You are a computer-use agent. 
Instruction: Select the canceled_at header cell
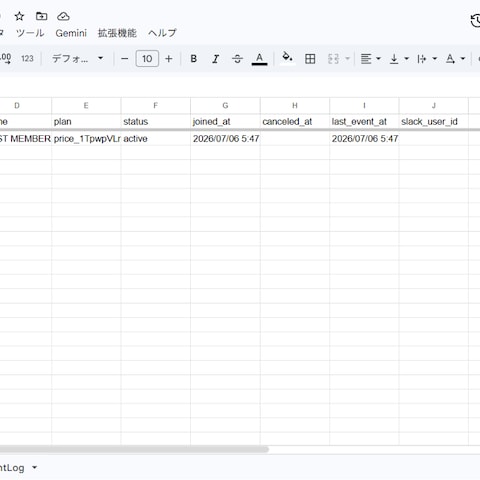295,122
